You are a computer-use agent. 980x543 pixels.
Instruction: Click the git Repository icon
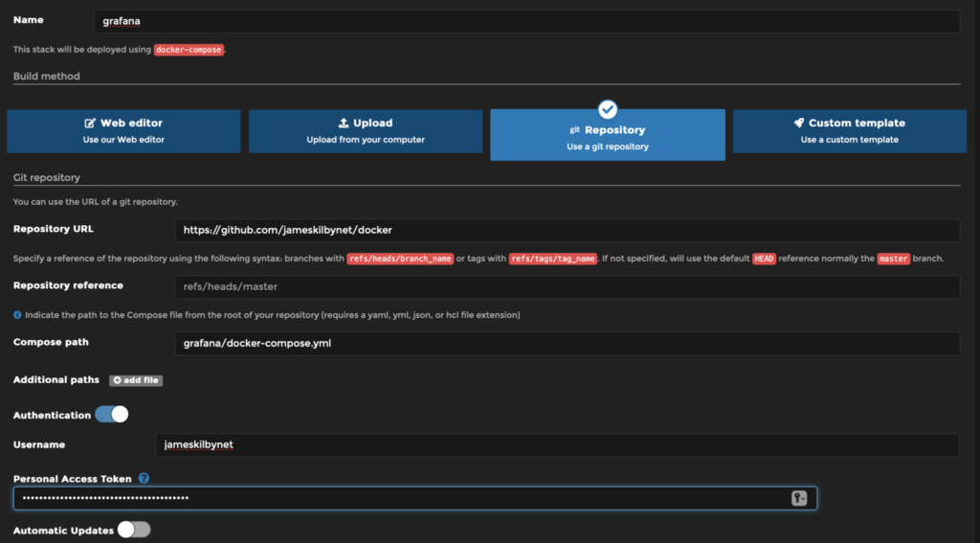[x=575, y=130]
